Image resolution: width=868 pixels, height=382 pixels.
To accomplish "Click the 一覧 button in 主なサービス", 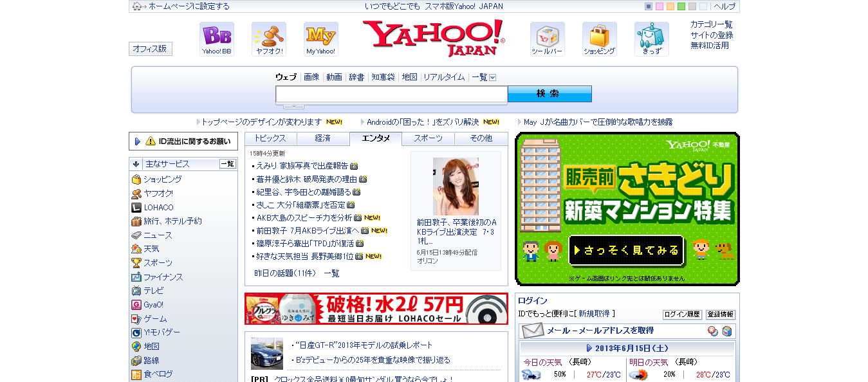I will [228, 164].
